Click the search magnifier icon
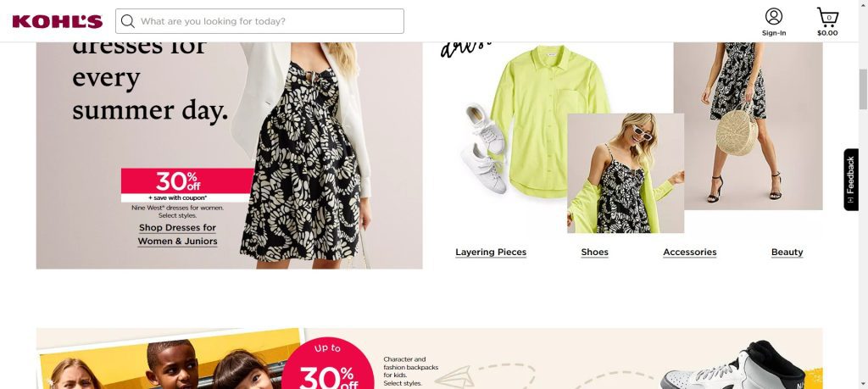Viewport: 868px width, 389px height. coord(128,21)
